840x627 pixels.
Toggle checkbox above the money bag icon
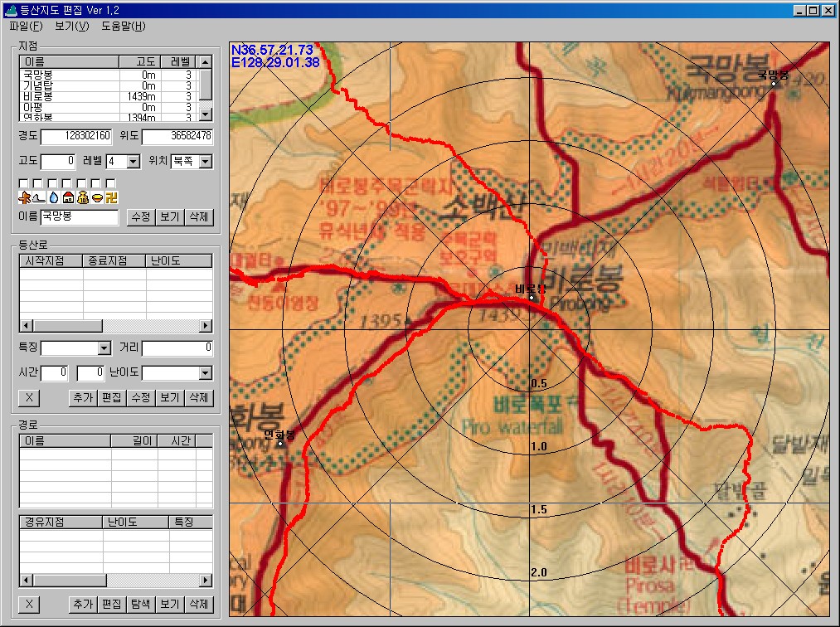(x=81, y=184)
